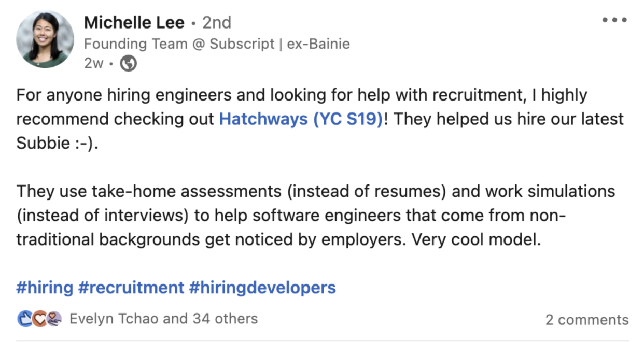
Task: Click the headline "Founding Team @ Subscript | ex-Bainie"
Action: click(217, 44)
